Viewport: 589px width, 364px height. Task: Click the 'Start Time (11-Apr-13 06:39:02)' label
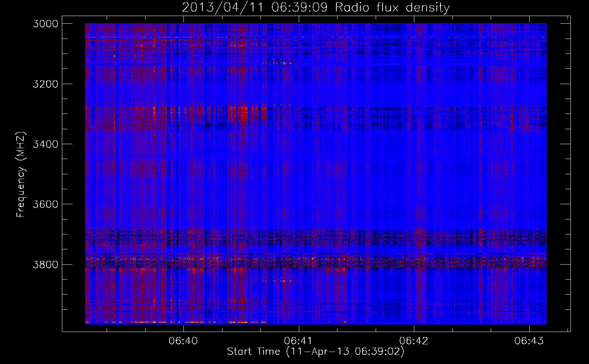[x=316, y=352]
